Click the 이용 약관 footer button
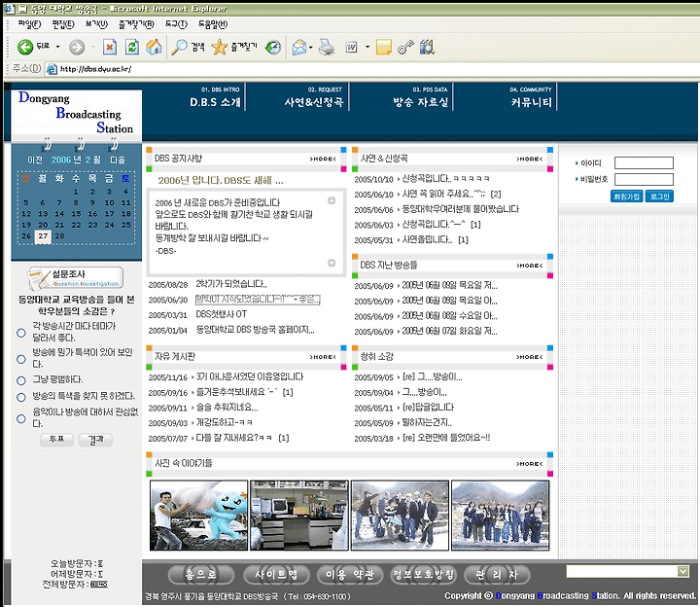Screen dimensions: 700x607 (350, 574)
